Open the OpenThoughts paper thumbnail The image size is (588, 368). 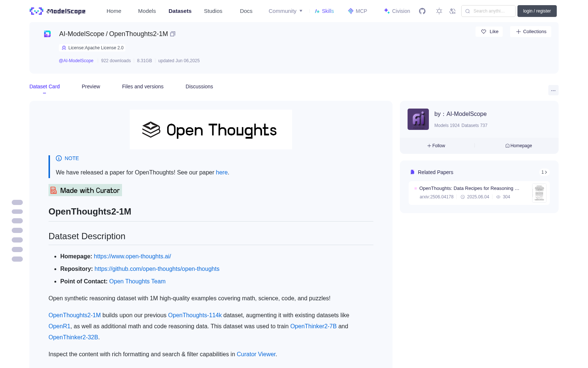tap(539, 193)
